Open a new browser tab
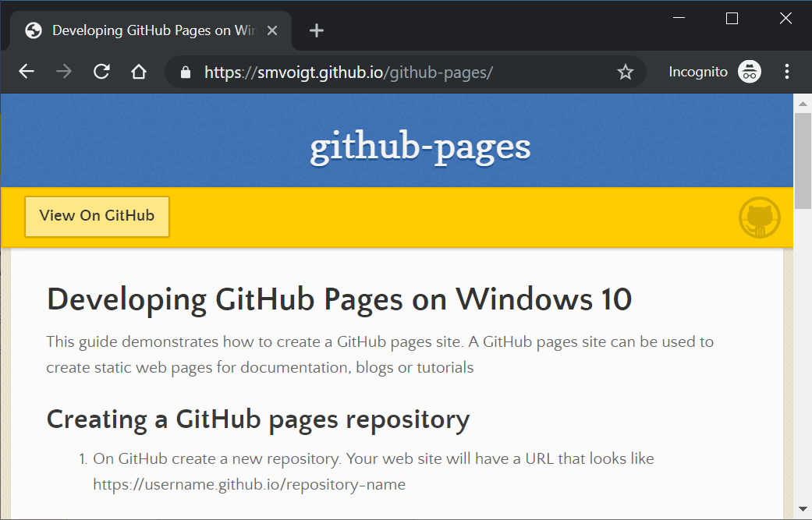 click(x=316, y=30)
